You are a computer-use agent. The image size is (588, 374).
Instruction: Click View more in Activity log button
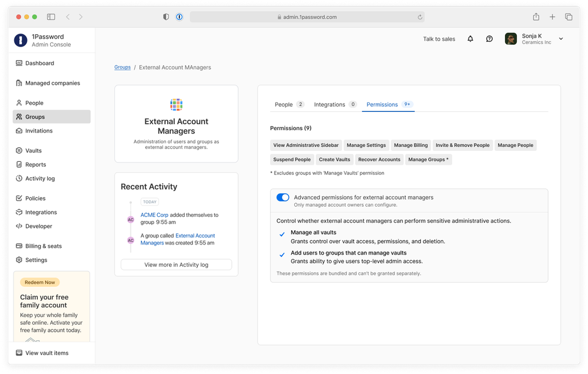(176, 265)
